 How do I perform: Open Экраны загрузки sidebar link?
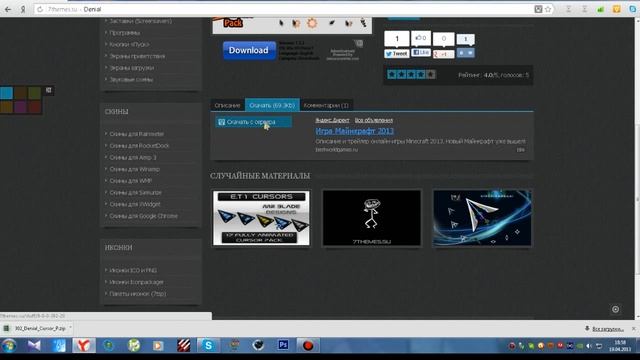click(131, 68)
